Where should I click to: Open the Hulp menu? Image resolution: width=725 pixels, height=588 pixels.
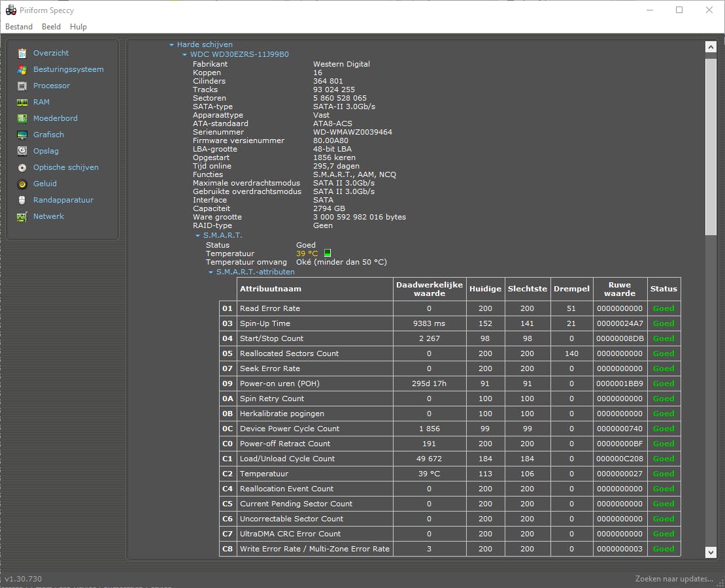78,27
